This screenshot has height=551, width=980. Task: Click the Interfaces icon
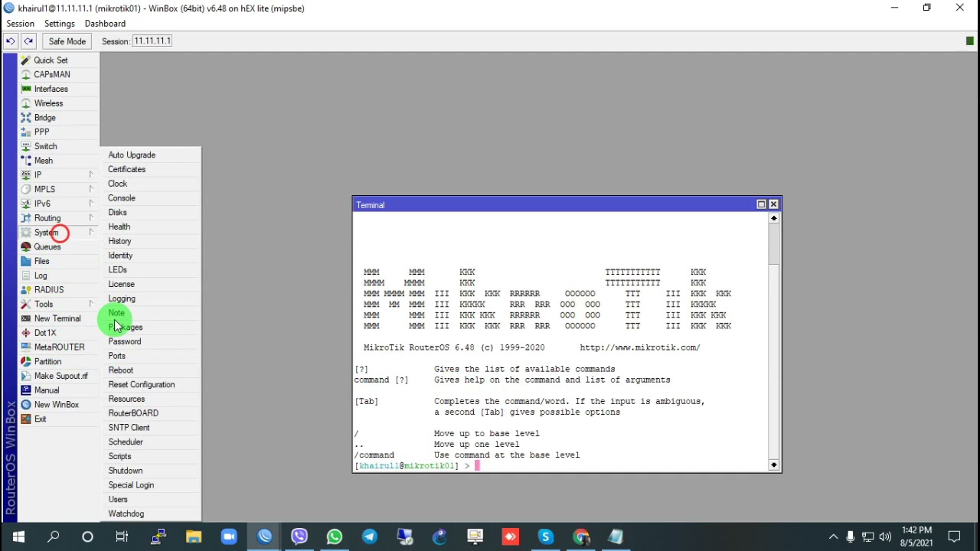26,89
